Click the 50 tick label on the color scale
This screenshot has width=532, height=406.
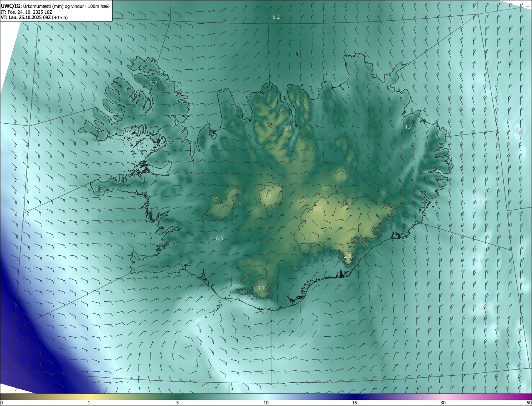[529, 403]
